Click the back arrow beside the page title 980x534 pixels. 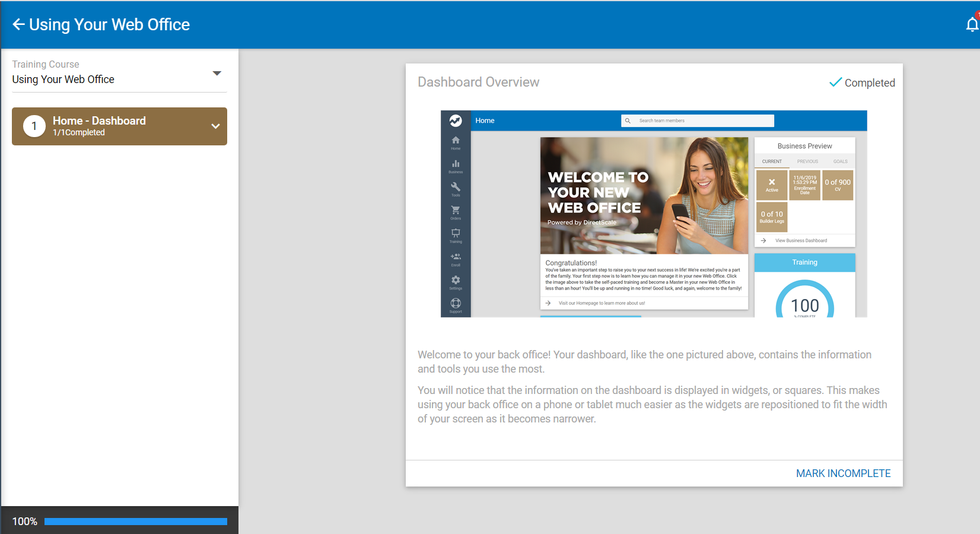tap(18, 24)
